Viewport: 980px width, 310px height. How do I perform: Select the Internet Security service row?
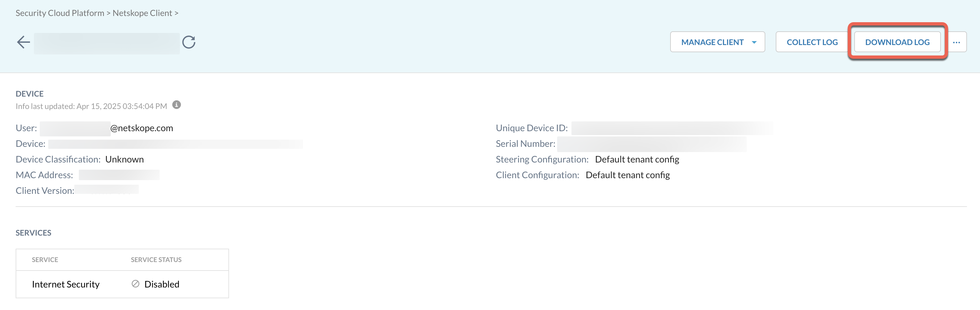pyautogui.click(x=122, y=284)
